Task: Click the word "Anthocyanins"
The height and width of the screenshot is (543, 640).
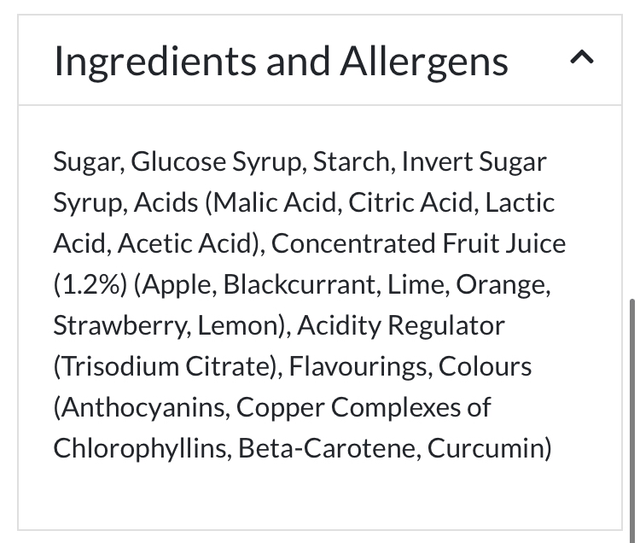Action: [x=141, y=408]
